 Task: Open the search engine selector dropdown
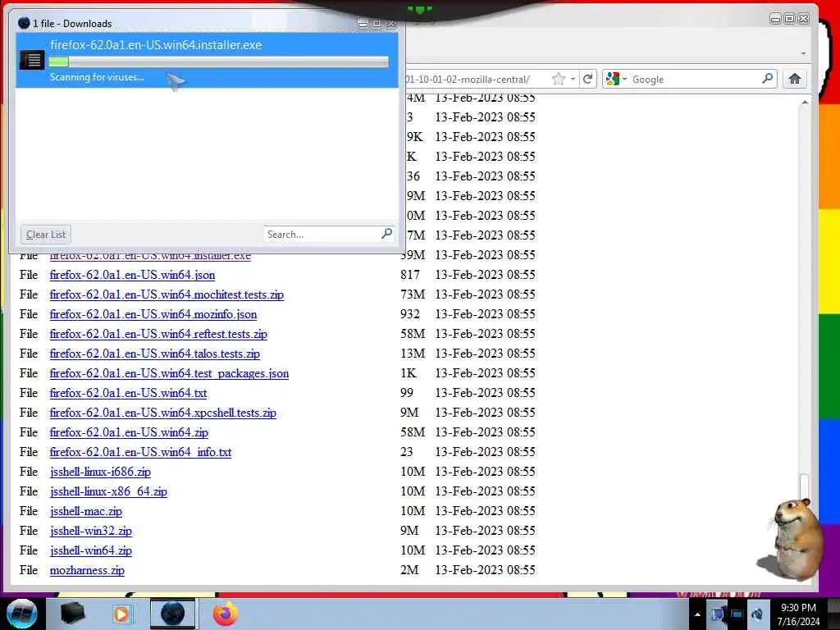615,80
